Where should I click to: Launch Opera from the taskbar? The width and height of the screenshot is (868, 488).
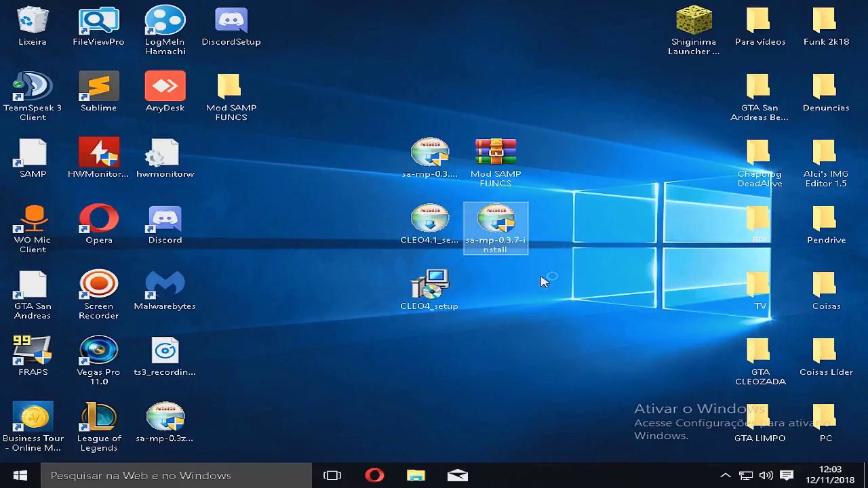[374, 476]
